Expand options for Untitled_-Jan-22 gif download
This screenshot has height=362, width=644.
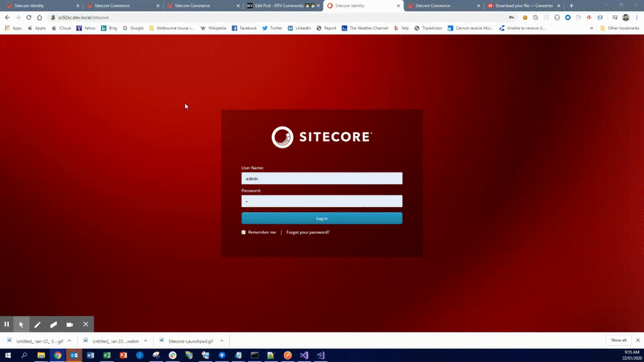[x=70, y=341]
